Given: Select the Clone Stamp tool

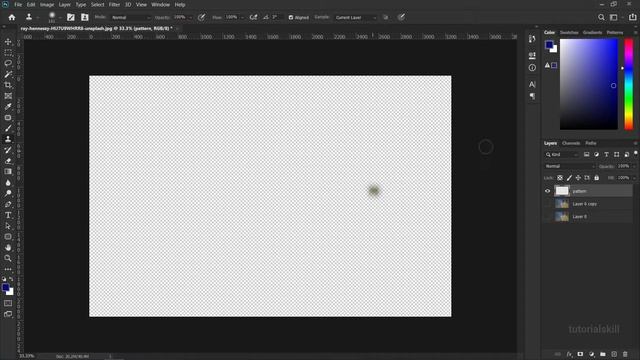Looking at the screenshot, I should pyautogui.click(x=8, y=139).
